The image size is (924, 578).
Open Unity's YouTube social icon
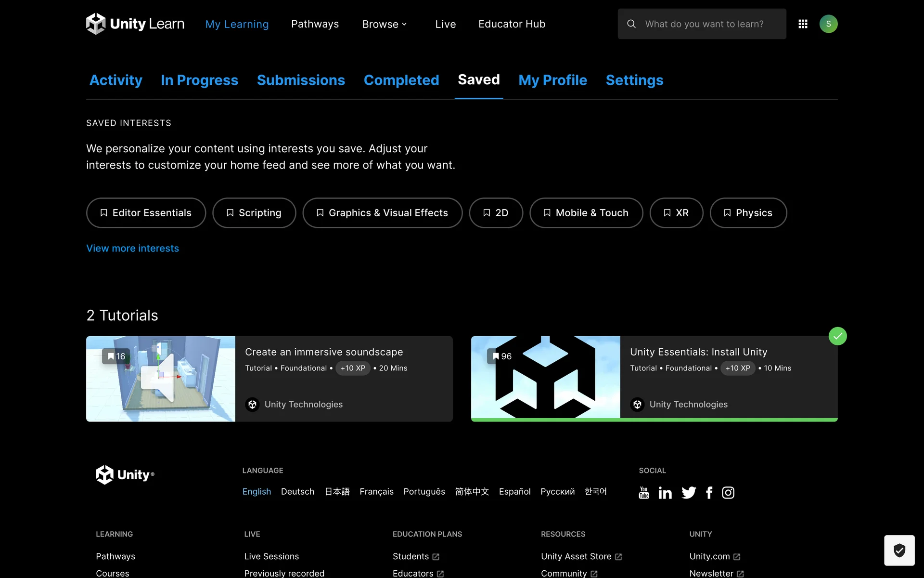click(644, 492)
